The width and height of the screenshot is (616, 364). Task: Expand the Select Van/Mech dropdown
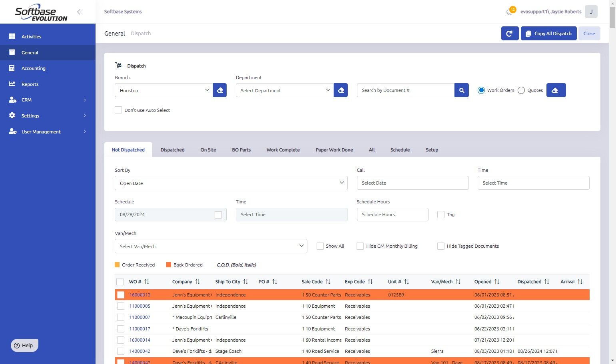click(211, 246)
